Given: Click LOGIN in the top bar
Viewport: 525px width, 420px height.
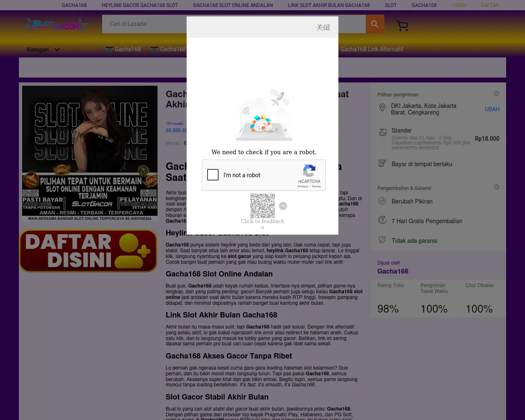Looking at the screenshot, I should 459,5.
